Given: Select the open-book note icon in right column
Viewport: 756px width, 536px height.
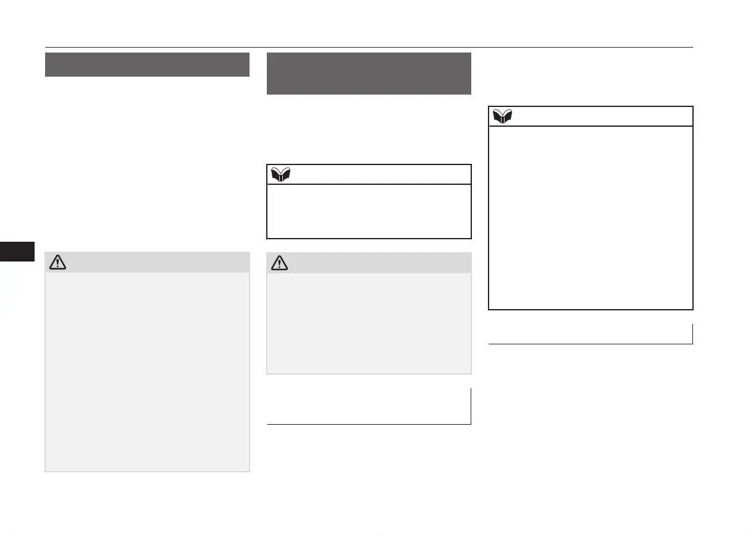Looking at the screenshot, I should (502, 116).
